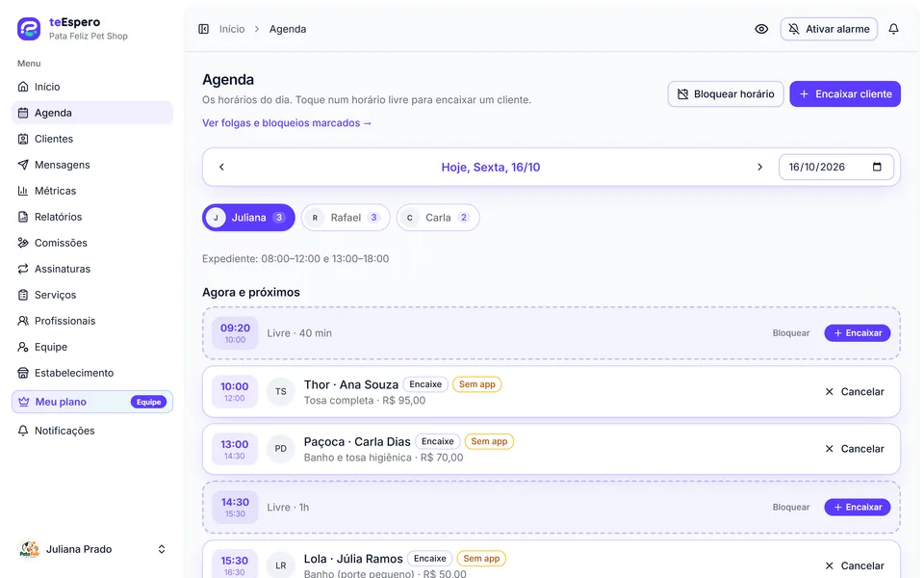Open Ver folgas e bloqueios marcados link
The width and height of the screenshot is (924, 578).
click(287, 122)
